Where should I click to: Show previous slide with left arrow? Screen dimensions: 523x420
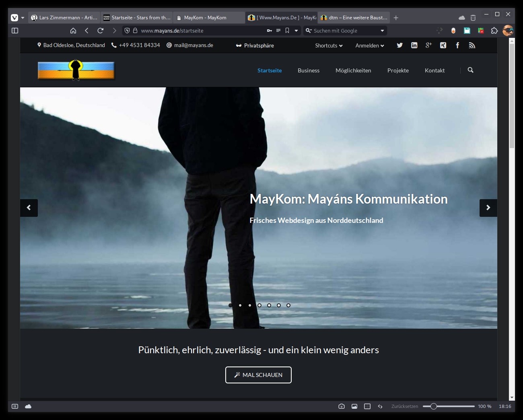[29, 208]
